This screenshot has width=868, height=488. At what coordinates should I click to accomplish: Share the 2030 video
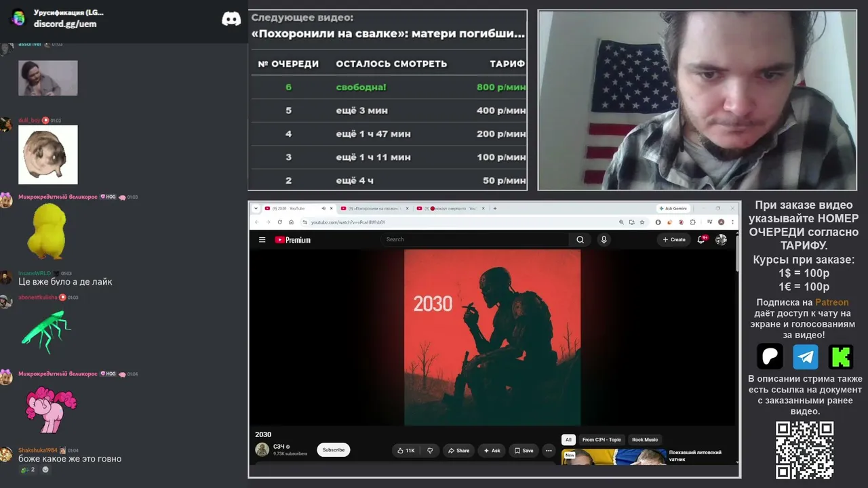tap(458, 451)
